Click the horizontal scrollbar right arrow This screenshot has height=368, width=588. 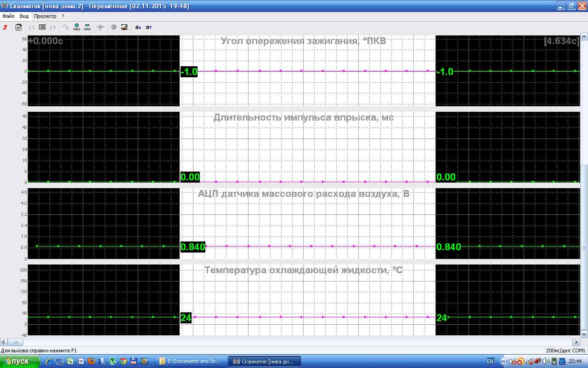(577, 342)
